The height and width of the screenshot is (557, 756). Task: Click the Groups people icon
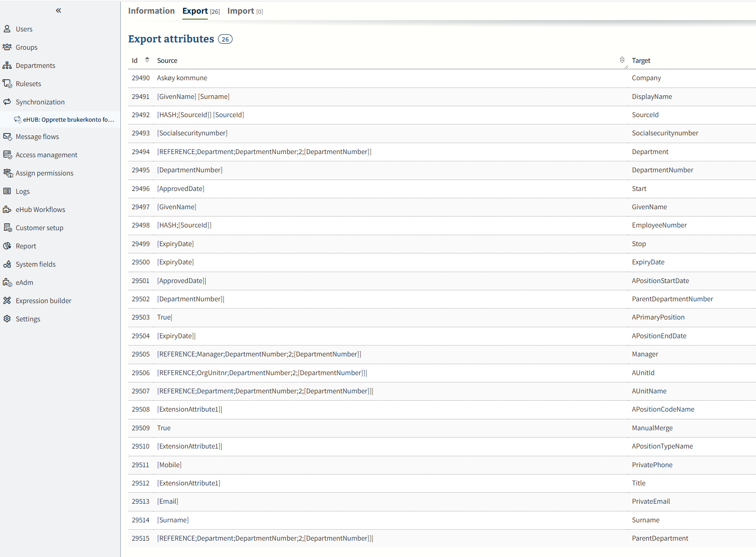tap(7, 47)
